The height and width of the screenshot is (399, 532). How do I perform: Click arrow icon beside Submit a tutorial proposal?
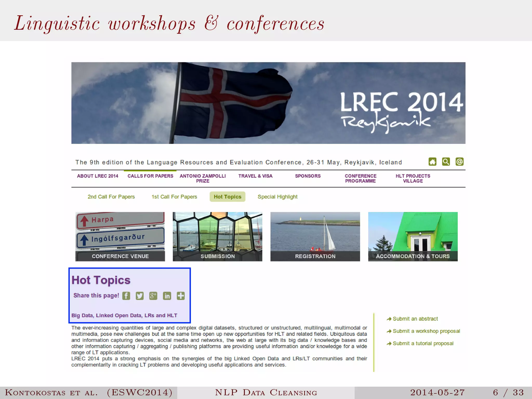389,344
